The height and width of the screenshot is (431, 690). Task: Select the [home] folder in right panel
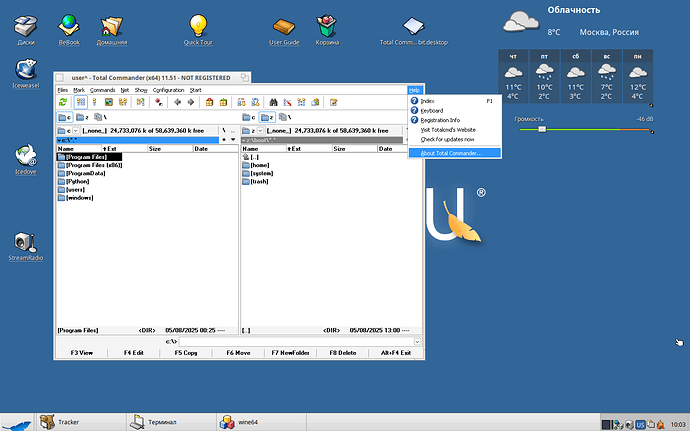(x=256, y=165)
